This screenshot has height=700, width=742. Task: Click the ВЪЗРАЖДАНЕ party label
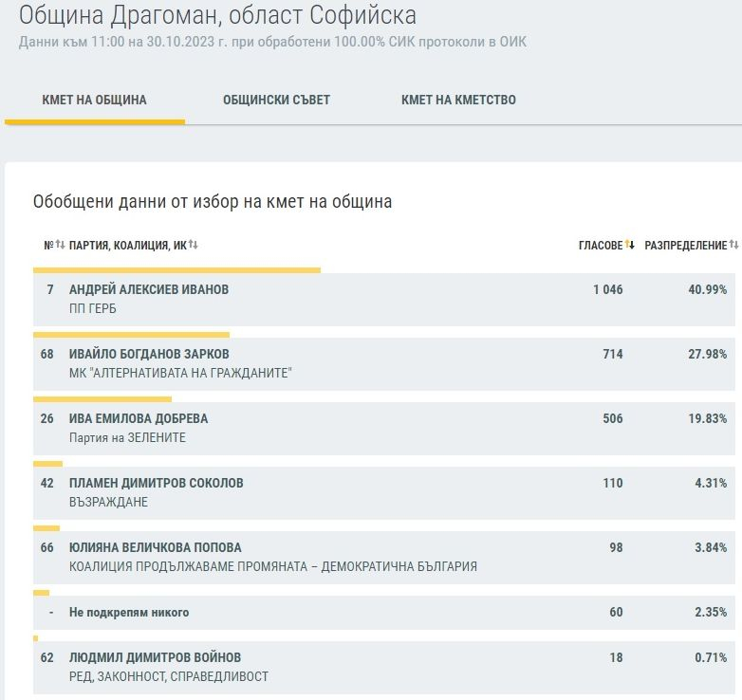pyautogui.click(x=108, y=502)
